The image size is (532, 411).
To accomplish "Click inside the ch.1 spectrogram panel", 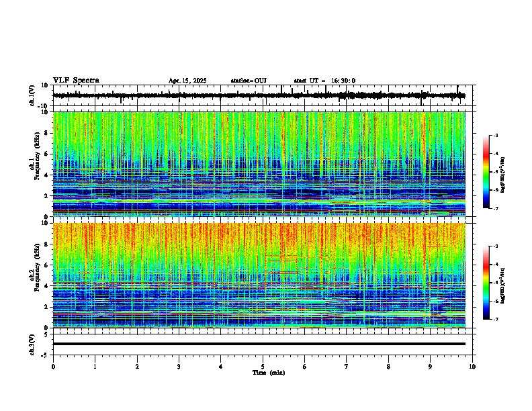I will point(259,164).
